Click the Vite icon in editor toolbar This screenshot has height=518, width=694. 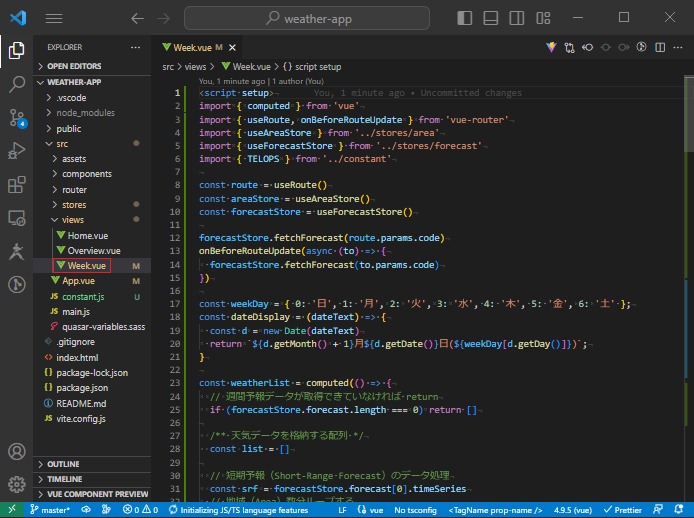tap(551, 47)
